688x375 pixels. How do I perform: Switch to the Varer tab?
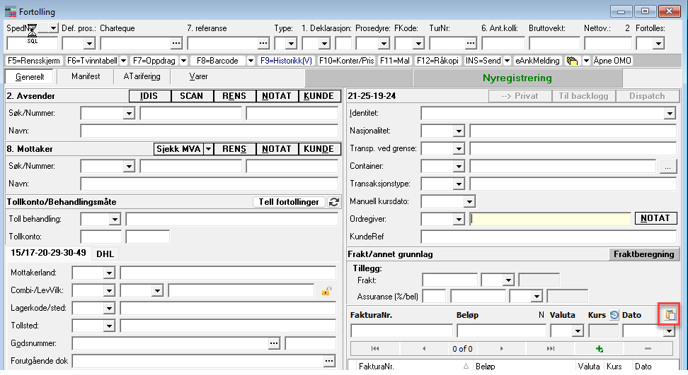pos(198,76)
